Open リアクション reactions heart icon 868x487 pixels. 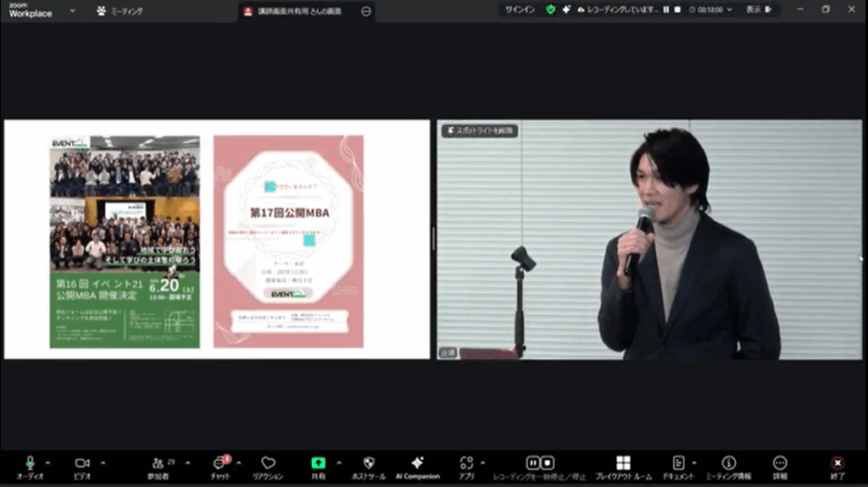[268, 463]
